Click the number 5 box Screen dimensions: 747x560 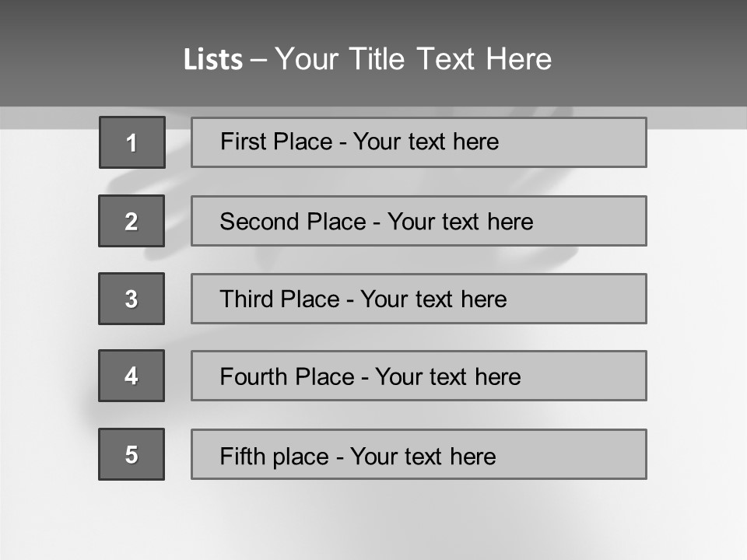(x=132, y=454)
